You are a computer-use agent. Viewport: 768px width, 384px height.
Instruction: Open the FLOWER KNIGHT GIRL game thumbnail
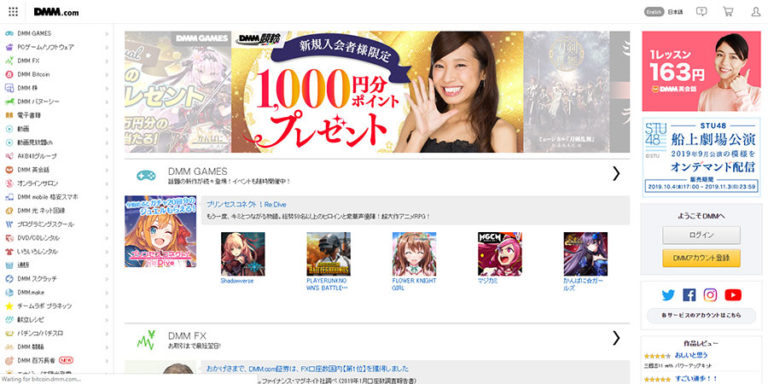414,254
